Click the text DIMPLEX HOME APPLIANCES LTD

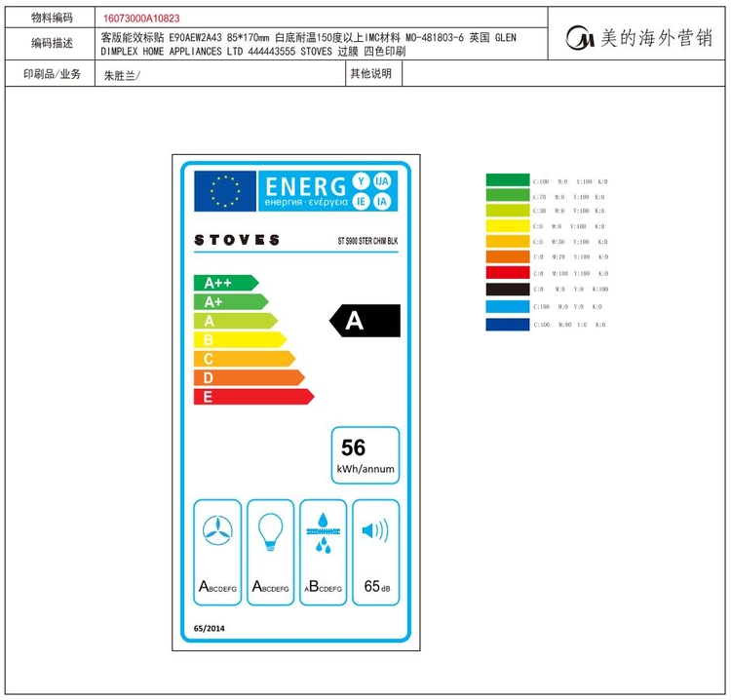(172, 52)
